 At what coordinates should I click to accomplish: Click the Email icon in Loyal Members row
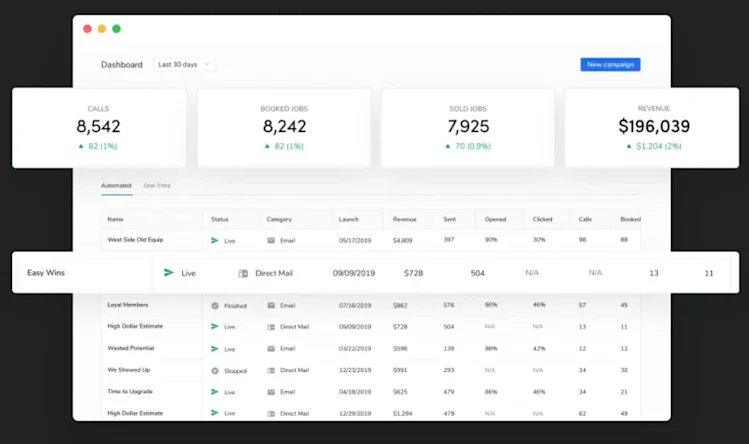pyautogui.click(x=271, y=305)
